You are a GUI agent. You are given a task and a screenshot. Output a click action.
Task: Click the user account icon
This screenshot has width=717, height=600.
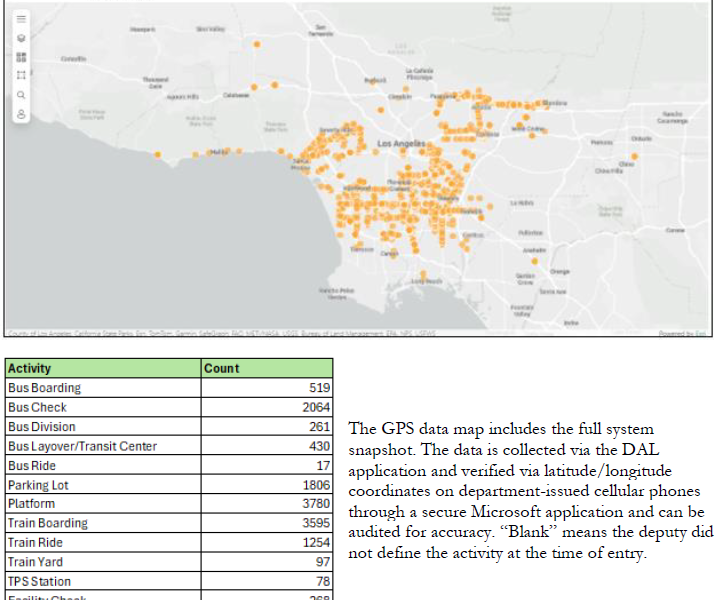[x=21, y=114]
